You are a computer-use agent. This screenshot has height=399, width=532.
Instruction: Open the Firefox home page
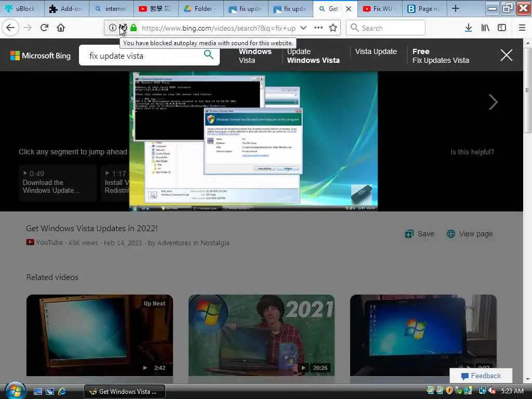[61, 28]
